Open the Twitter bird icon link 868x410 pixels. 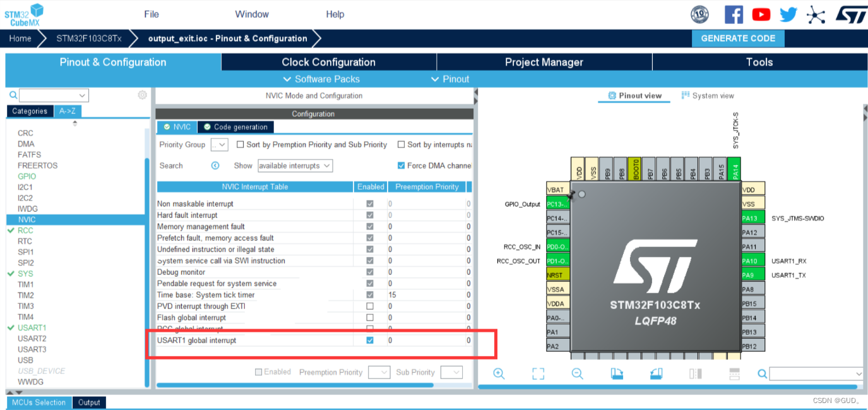pos(788,14)
